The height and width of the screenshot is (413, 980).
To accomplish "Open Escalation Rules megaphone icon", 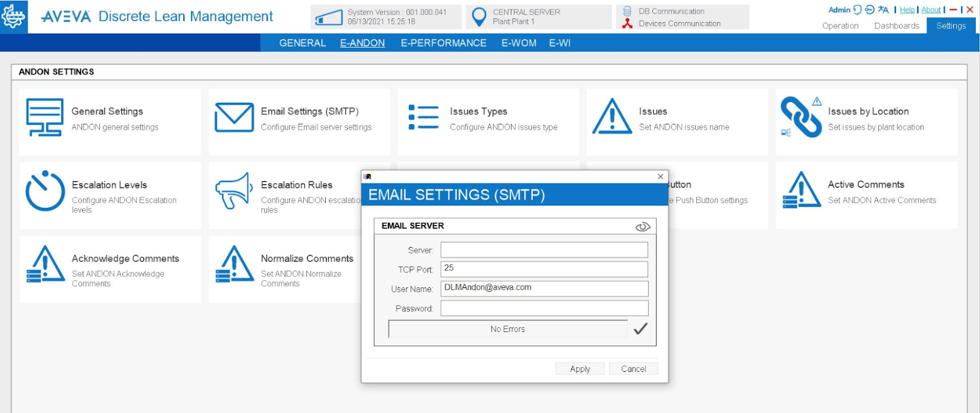I will pos(234,191).
